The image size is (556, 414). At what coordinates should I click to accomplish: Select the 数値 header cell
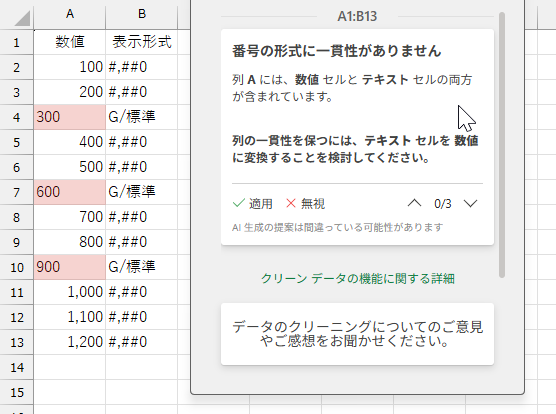point(70,42)
